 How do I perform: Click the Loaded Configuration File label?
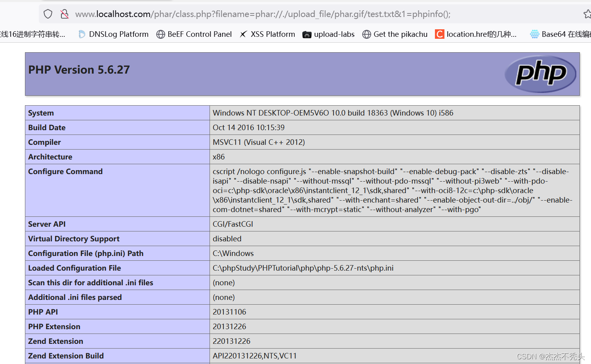point(74,268)
